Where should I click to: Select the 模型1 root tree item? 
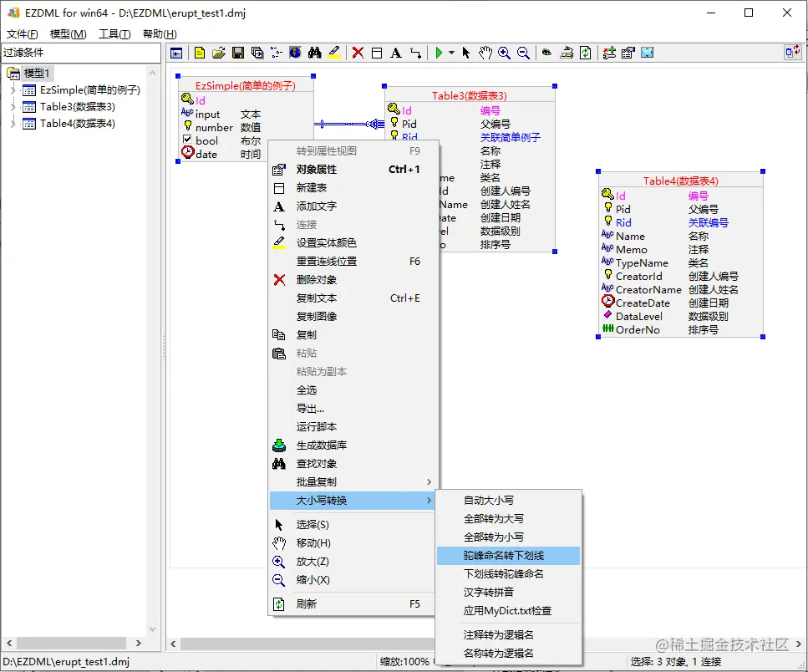pyautogui.click(x=36, y=74)
